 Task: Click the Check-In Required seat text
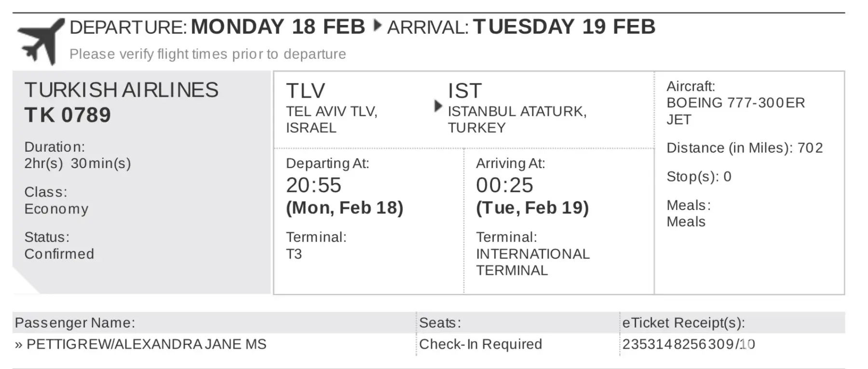click(480, 344)
